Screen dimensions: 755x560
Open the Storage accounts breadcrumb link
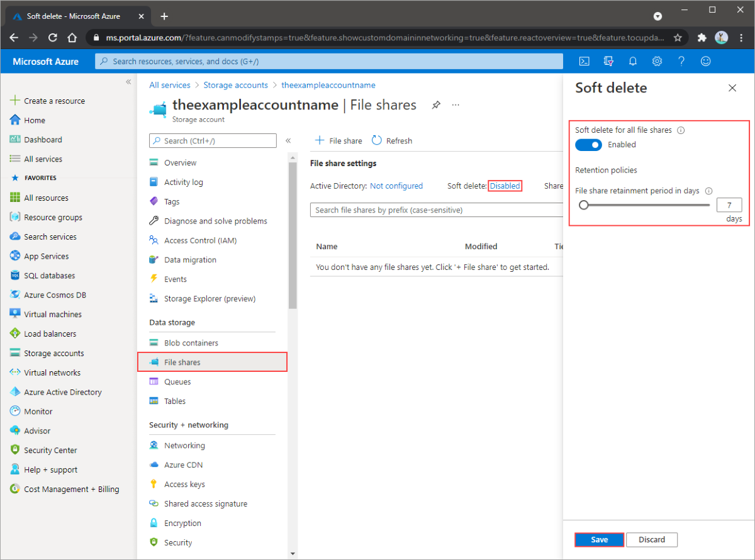click(x=235, y=84)
